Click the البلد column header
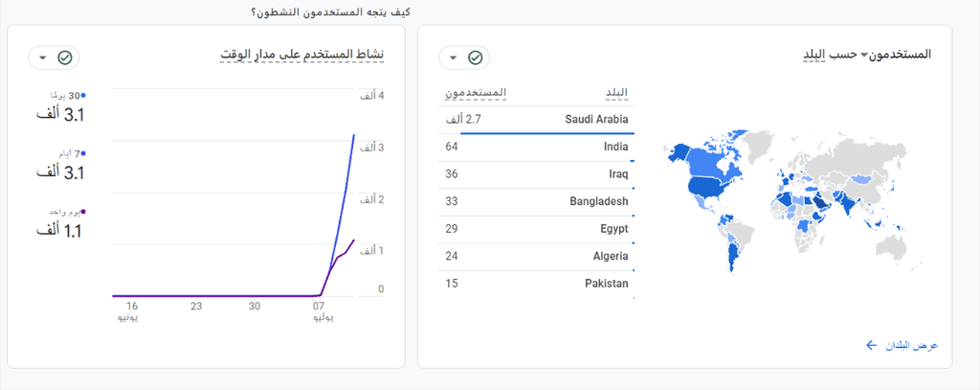Image resolution: width=980 pixels, height=390 pixels. [x=616, y=93]
